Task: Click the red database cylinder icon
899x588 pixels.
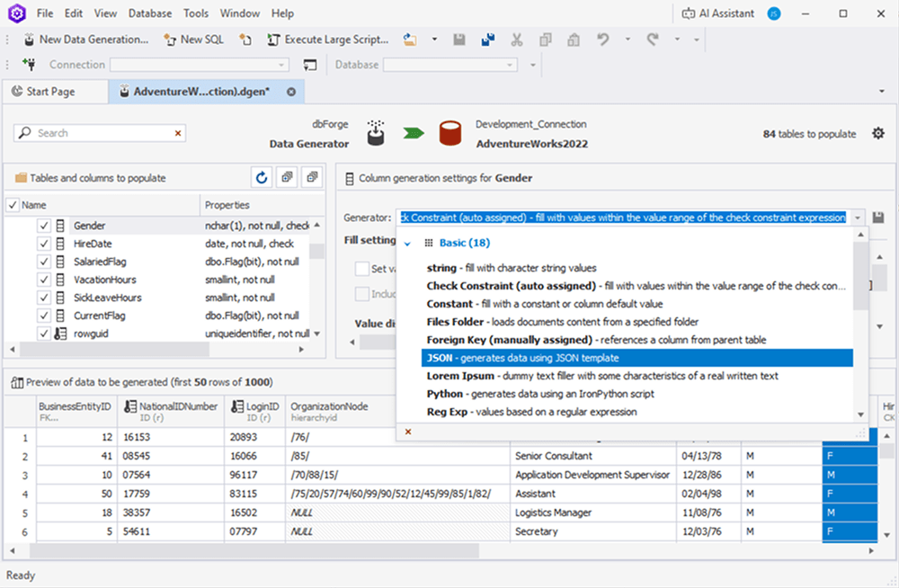Action: (450, 133)
